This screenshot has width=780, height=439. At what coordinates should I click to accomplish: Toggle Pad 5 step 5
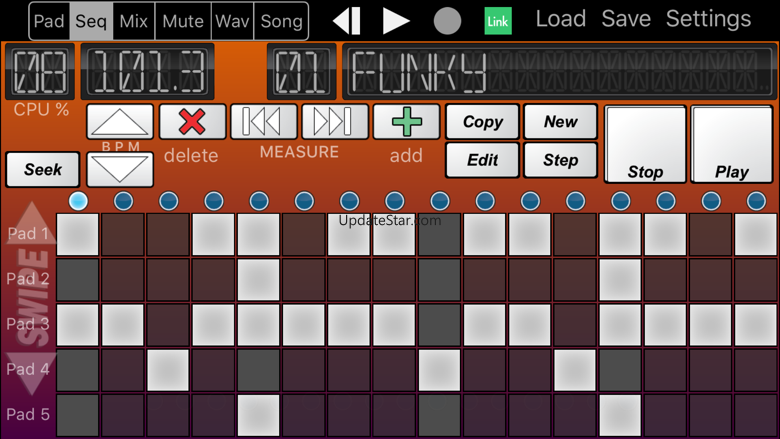click(x=259, y=416)
